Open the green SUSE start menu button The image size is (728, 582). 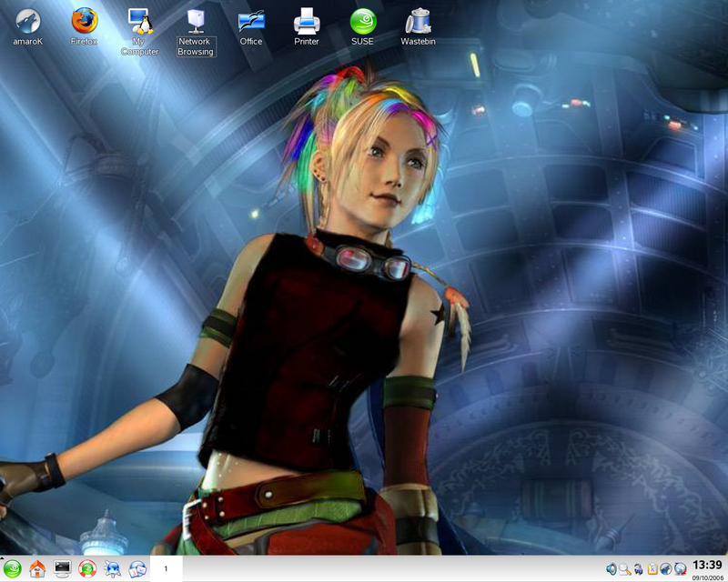point(13,569)
